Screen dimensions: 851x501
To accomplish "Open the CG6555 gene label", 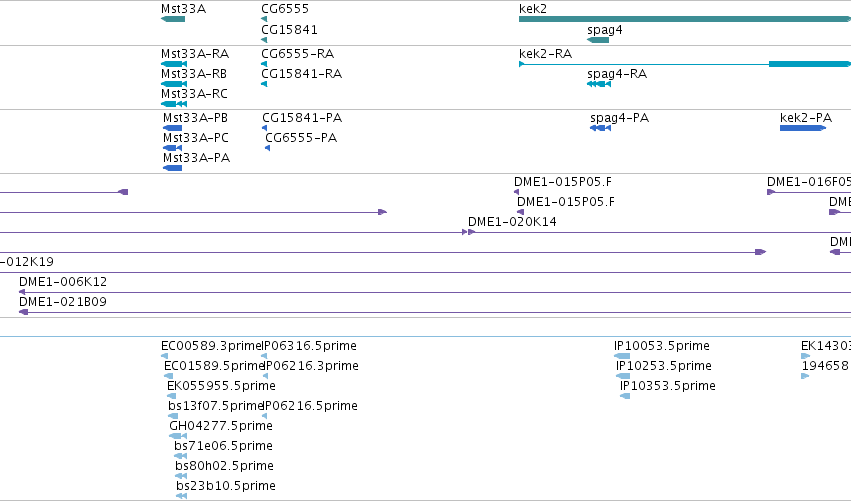I will tap(285, 9).
